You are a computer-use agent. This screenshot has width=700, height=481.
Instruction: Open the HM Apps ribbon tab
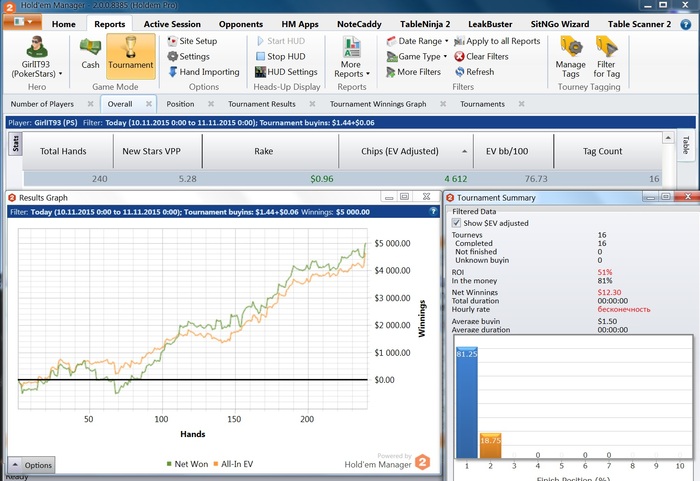click(300, 24)
